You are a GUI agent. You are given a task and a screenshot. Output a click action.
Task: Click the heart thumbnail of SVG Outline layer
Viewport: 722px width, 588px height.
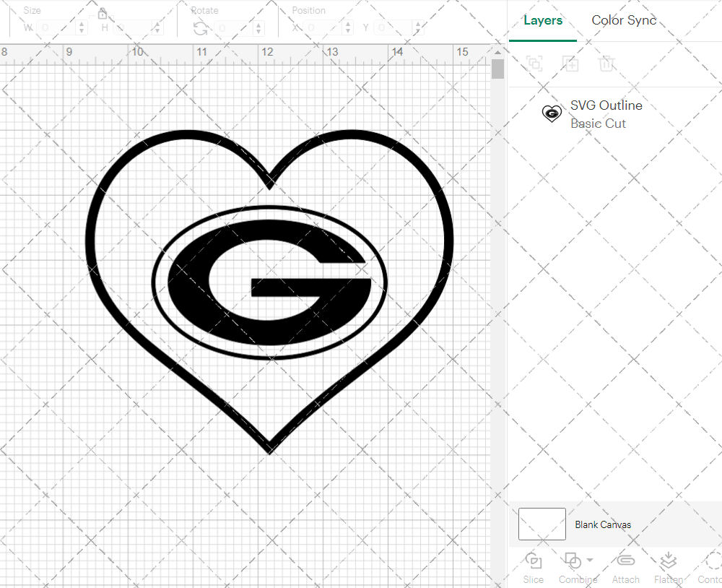click(552, 113)
